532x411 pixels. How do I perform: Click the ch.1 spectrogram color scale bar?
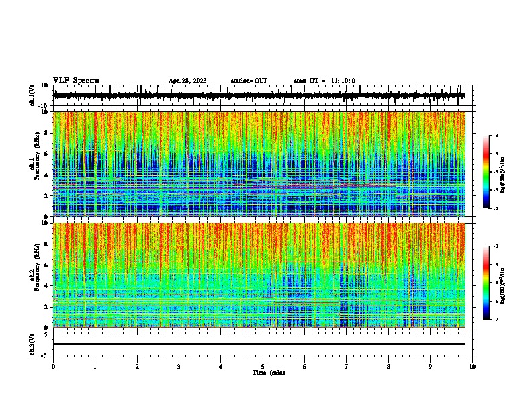(x=486, y=172)
